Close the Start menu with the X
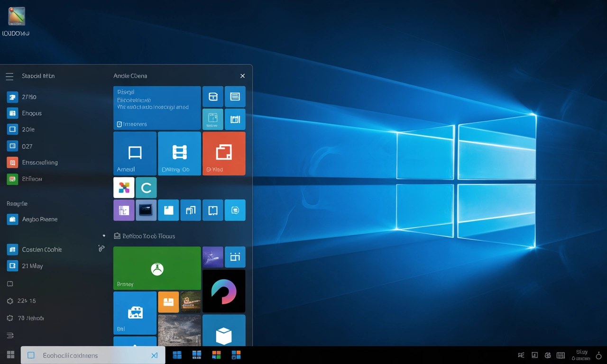 click(x=242, y=76)
